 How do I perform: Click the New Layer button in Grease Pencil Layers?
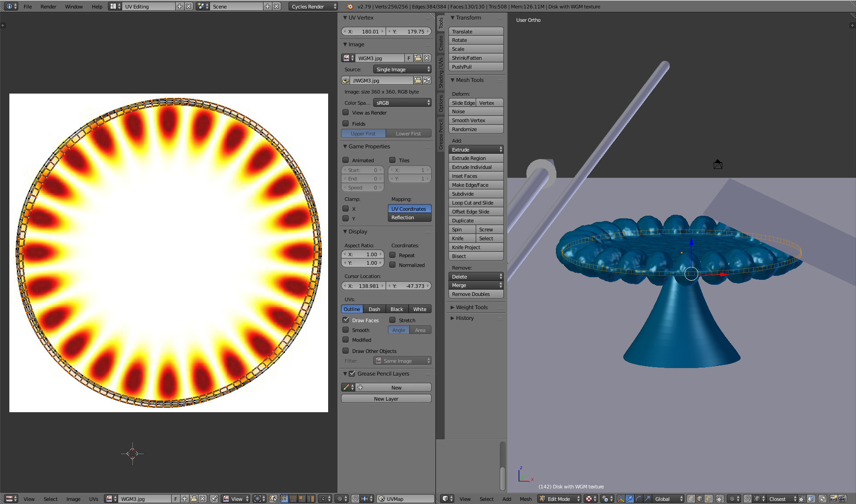[x=386, y=398]
